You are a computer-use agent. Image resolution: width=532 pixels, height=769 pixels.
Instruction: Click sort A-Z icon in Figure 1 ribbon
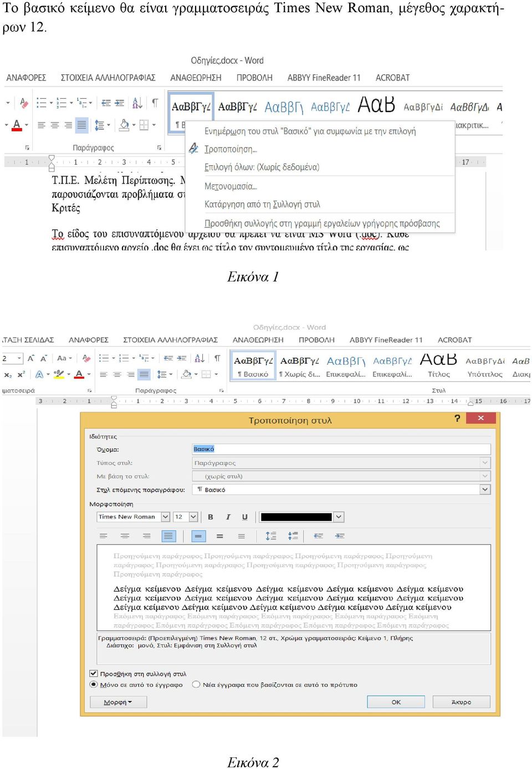click(x=137, y=103)
